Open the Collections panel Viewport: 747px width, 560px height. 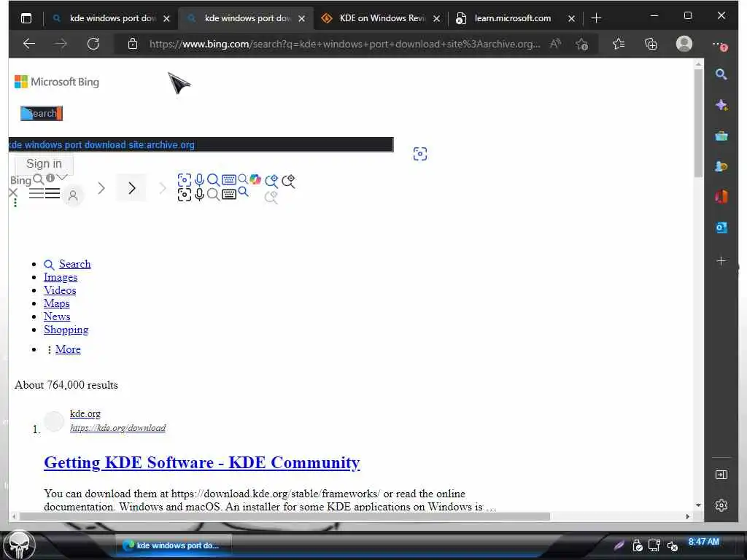click(x=650, y=44)
